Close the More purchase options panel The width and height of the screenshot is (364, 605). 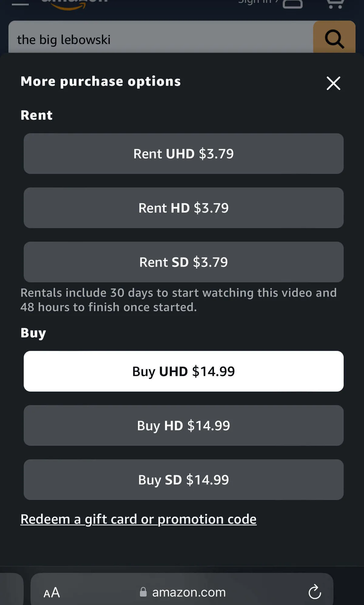tap(333, 83)
